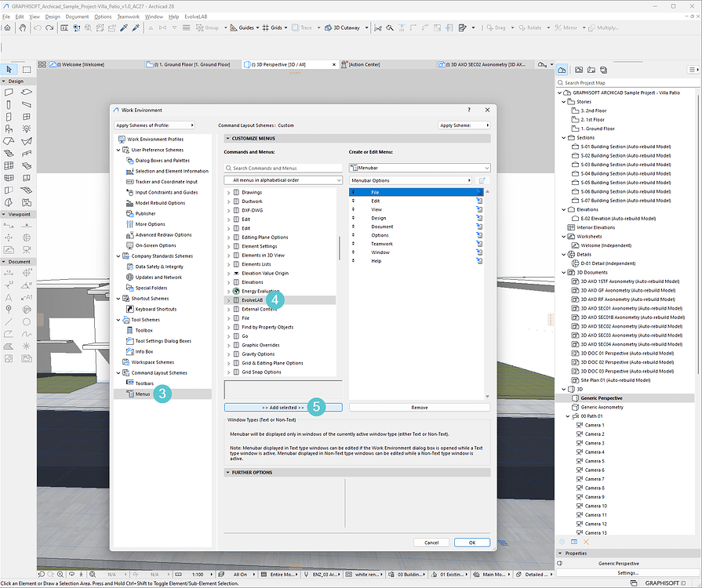Activate the Pick Up Parameters eyedropper

123,27
